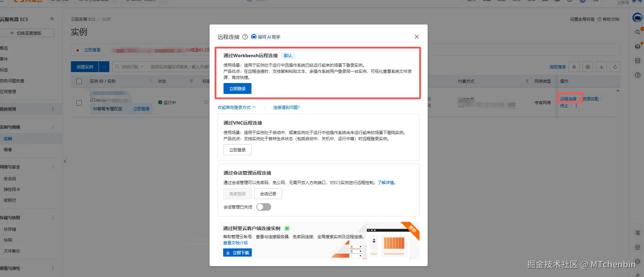Collapse 收起其他登录方式 section

(237, 107)
